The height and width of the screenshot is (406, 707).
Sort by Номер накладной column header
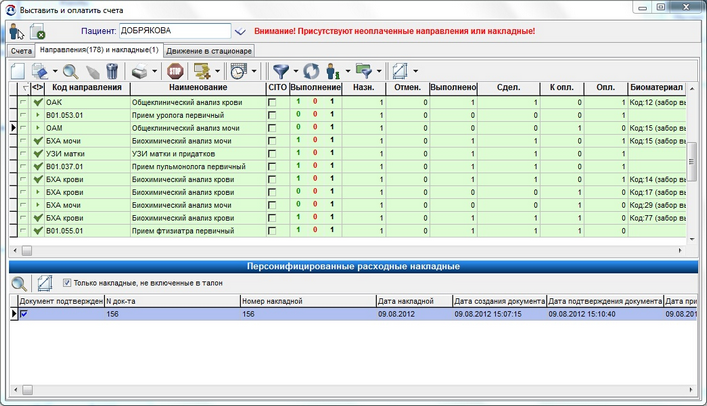(308, 301)
